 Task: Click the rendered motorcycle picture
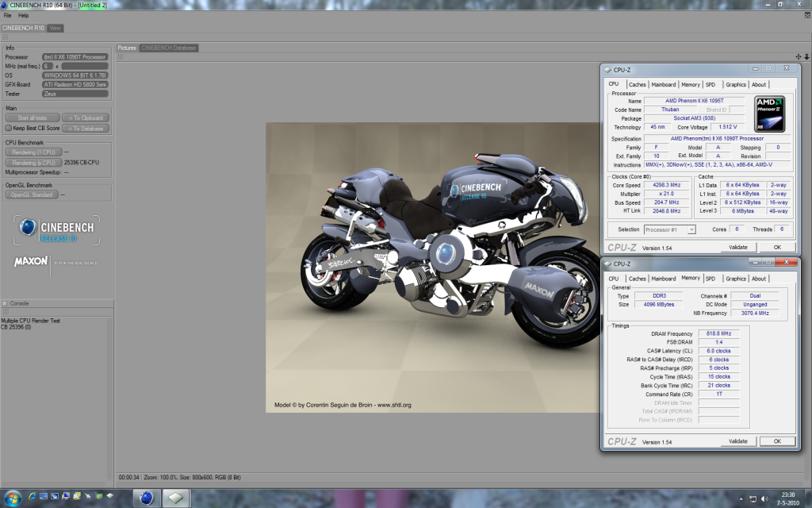click(x=432, y=267)
